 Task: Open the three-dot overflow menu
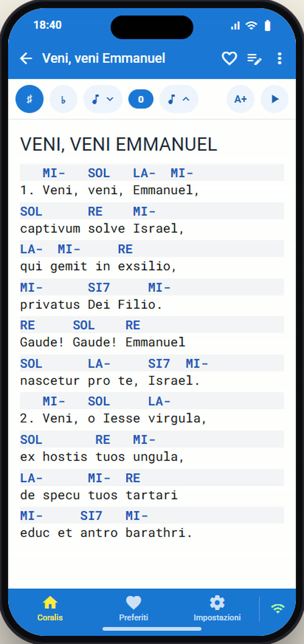(279, 59)
